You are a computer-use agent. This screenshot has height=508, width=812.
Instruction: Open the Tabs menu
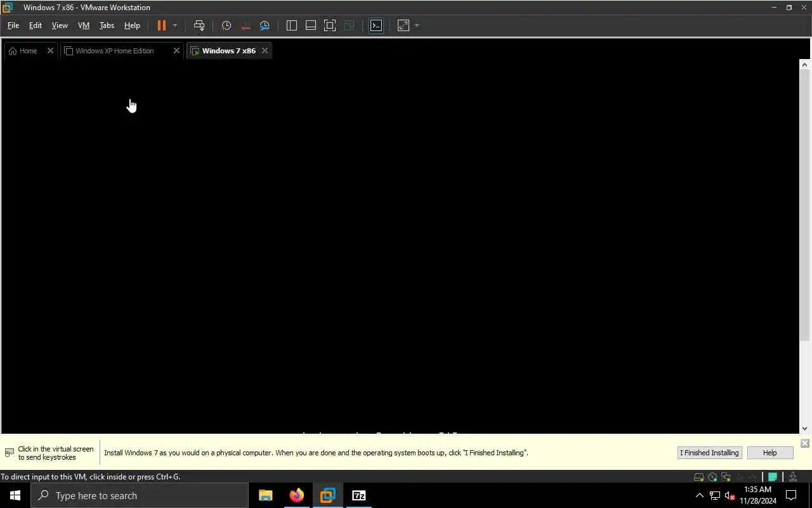107,25
